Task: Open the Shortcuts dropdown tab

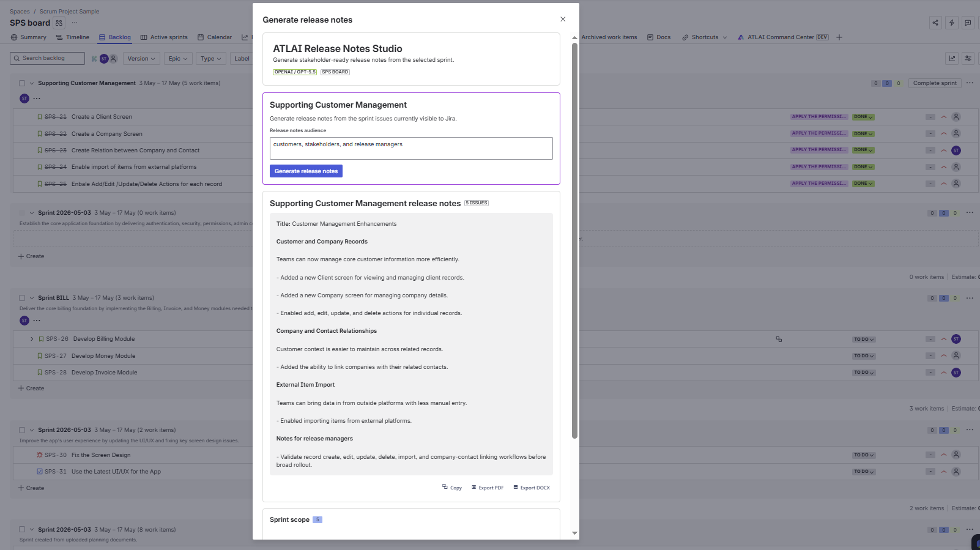Action: [705, 37]
